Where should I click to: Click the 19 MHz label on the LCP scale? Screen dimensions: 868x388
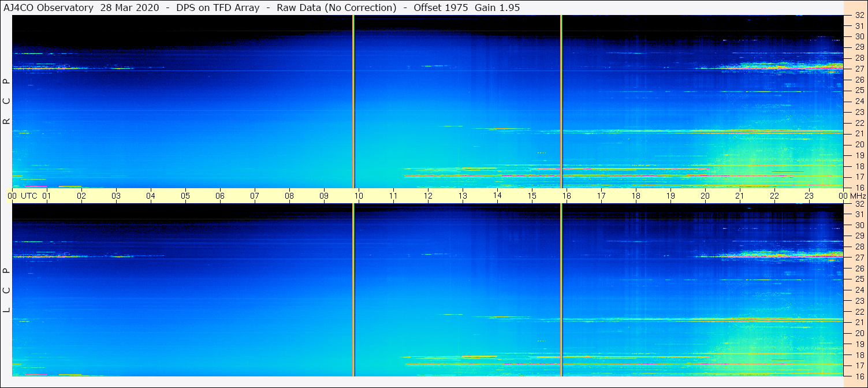859,344
